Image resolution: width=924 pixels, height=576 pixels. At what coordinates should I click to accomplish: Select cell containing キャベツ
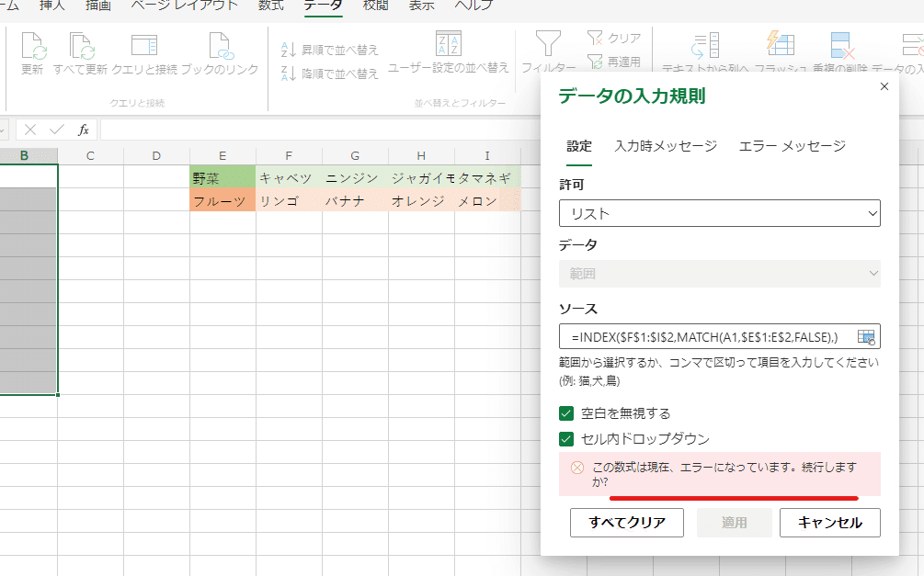[x=289, y=177]
